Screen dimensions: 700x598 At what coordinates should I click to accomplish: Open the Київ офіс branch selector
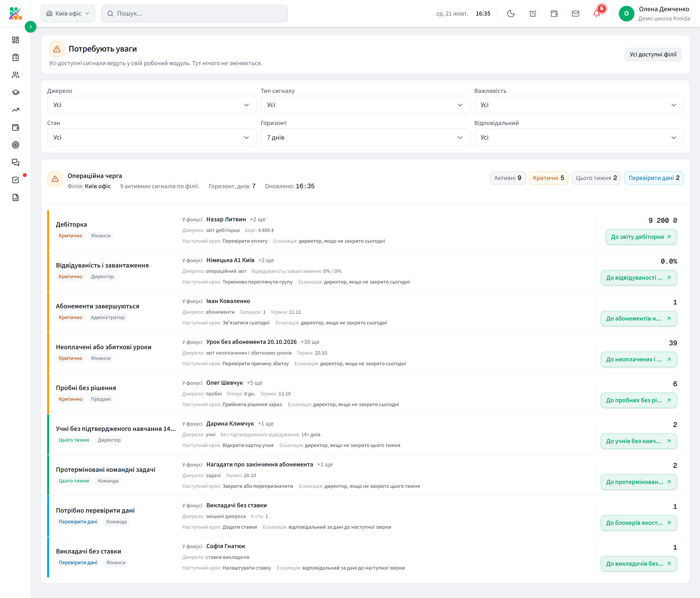pos(68,14)
